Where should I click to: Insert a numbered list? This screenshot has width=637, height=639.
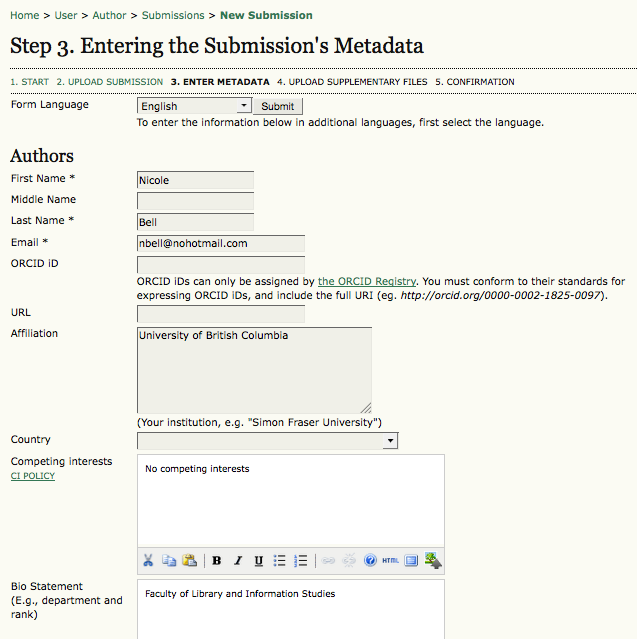pyautogui.click(x=301, y=561)
